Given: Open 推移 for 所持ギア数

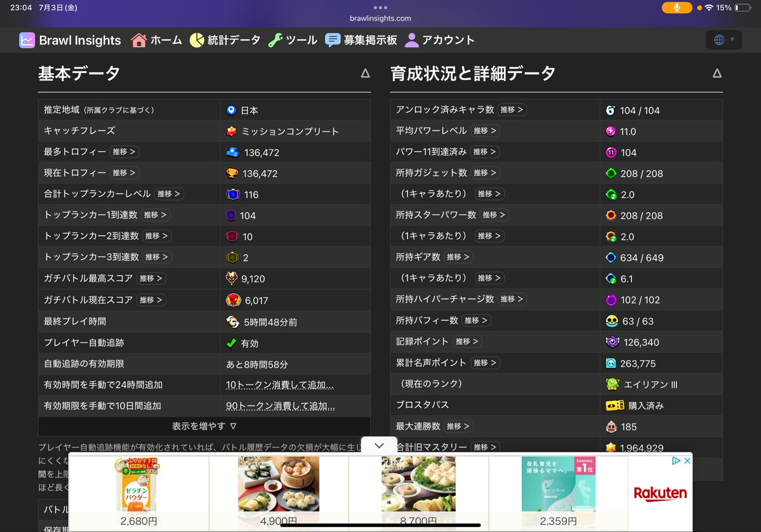Looking at the screenshot, I should point(458,256).
